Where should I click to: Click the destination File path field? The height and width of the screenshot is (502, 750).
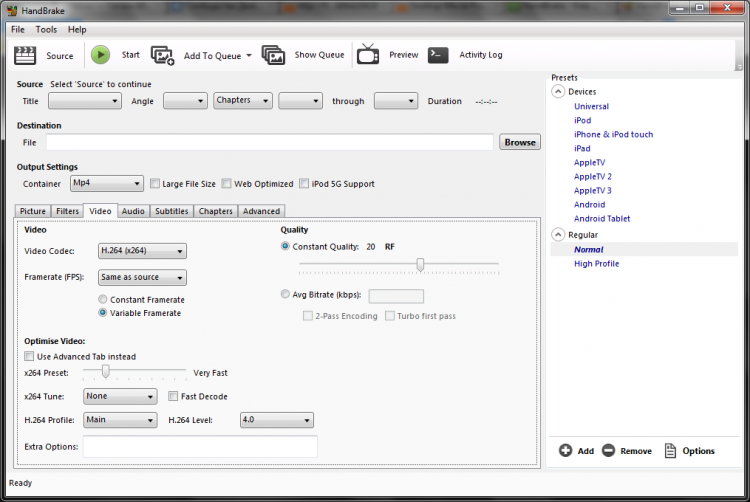pos(269,142)
